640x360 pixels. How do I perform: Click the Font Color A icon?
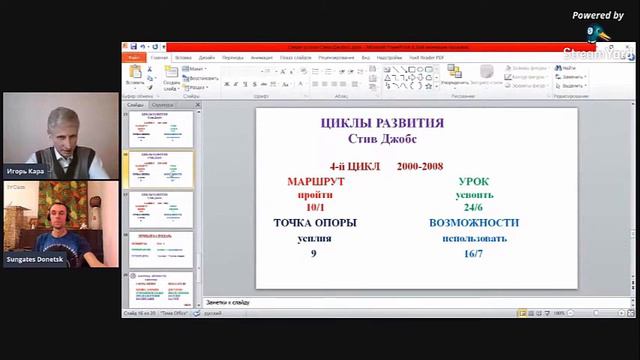(301, 84)
